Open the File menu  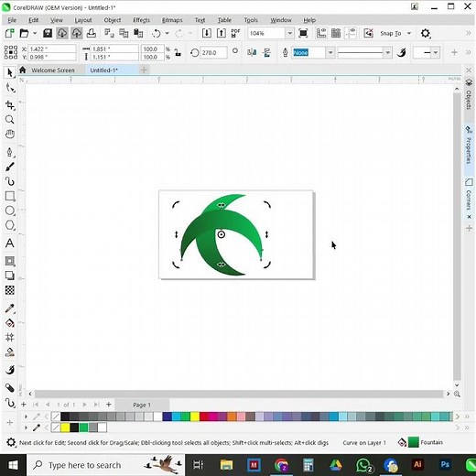(12, 20)
